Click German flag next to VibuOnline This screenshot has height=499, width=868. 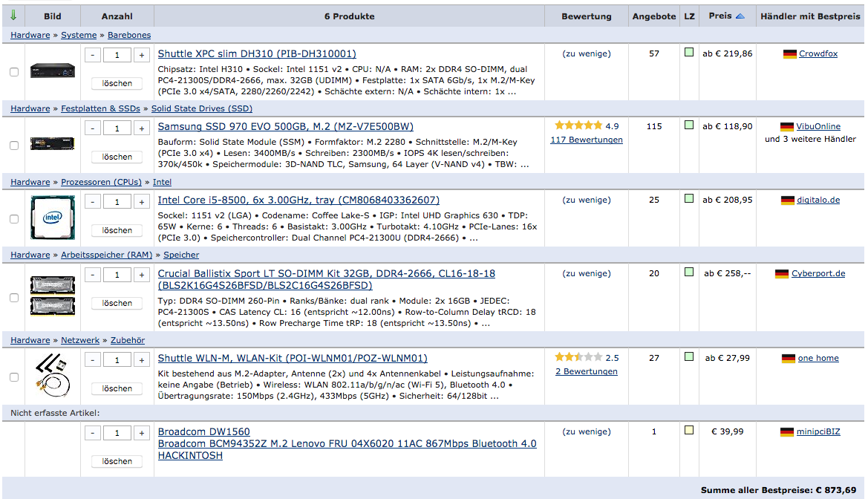[787, 127]
